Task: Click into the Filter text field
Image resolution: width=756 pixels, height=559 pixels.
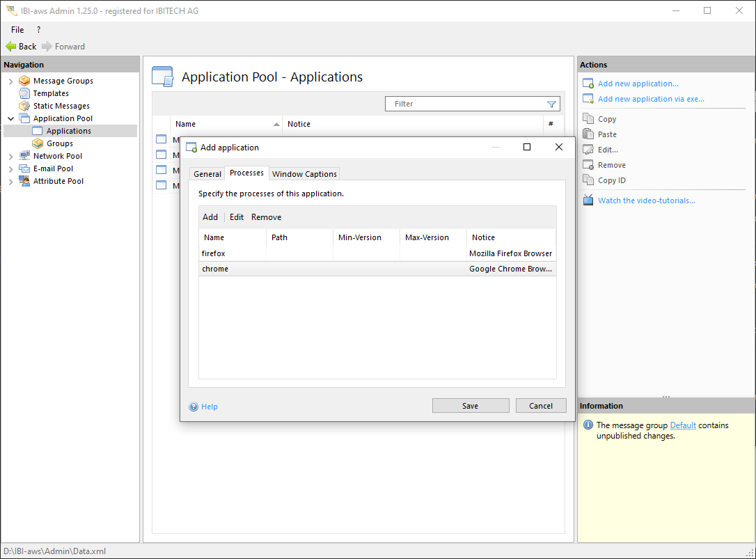Action: pyautogui.click(x=463, y=104)
